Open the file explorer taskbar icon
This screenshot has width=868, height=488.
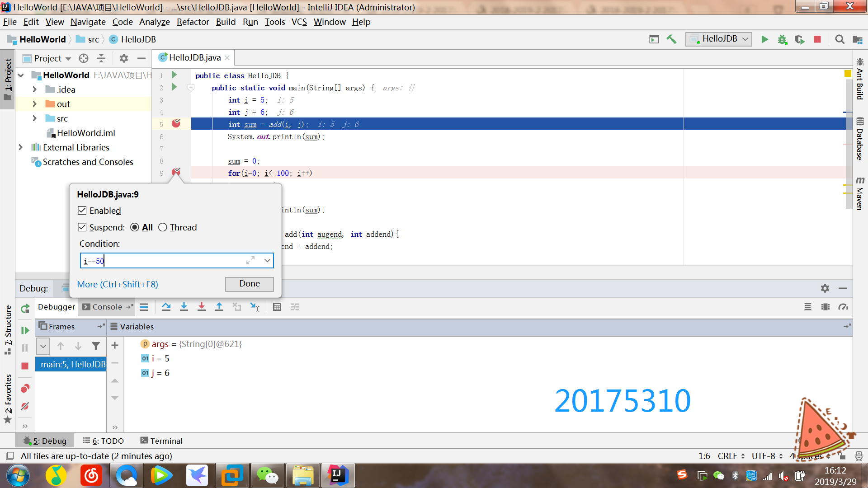tap(302, 475)
